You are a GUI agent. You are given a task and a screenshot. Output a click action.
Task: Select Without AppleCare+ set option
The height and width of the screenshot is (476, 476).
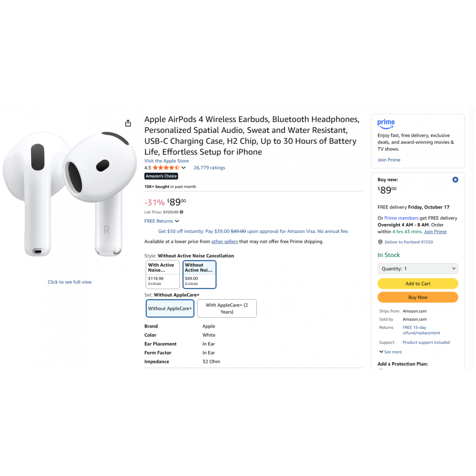coord(170,308)
